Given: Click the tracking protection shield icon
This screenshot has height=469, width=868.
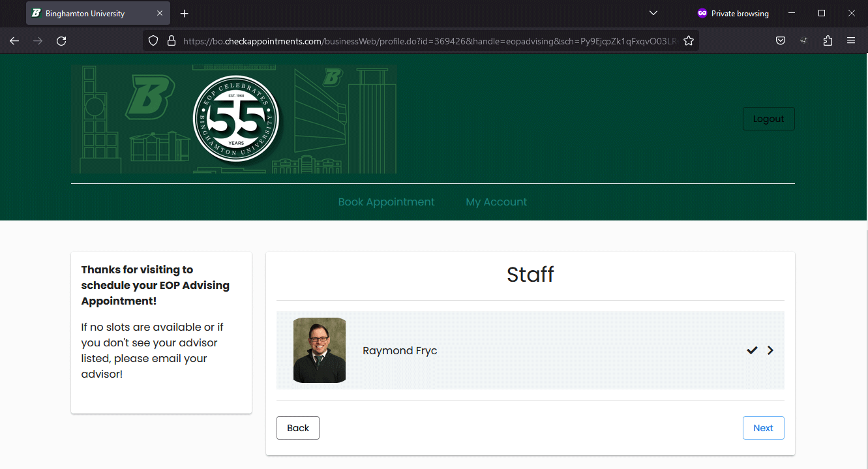Looking at the screenshot, I should coord(153,40).
